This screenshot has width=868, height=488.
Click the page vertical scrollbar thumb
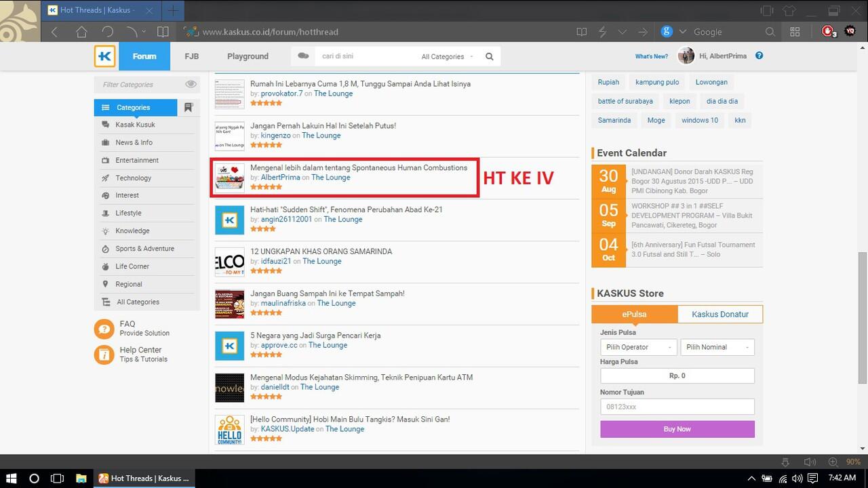click(862, 319)
